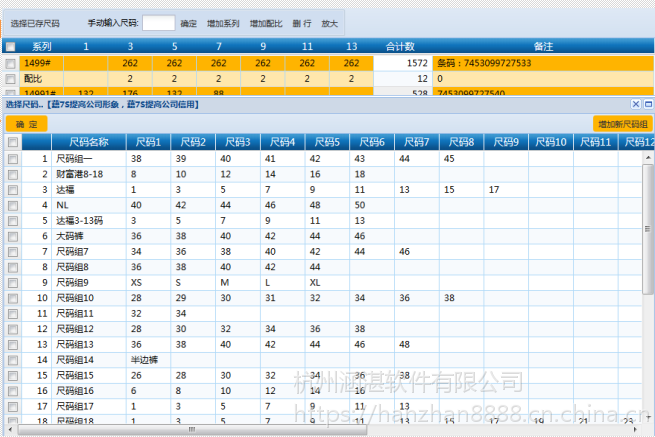The width and height of the screenshot is (655, 437).
Task: Click the 50 cell in the NL row
Action: [372, 205]
